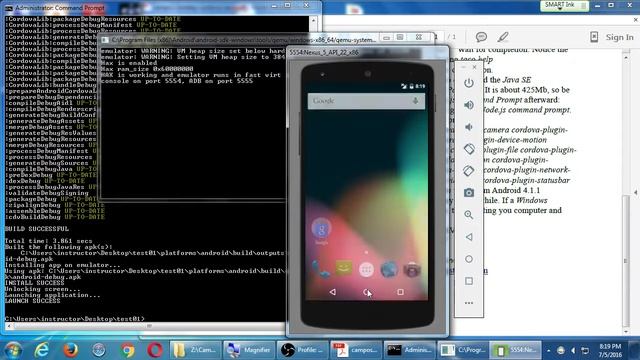Click the PDF scrollbar up arrow
Viewport: 640px width, 360px height.
[627, 58]
